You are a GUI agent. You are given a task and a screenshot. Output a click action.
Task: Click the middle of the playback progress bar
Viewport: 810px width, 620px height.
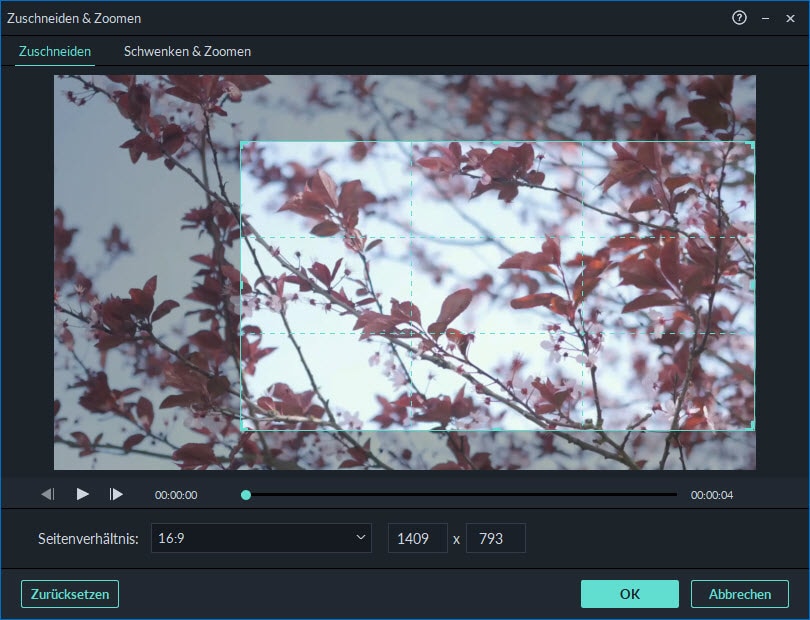click(461, 494)
